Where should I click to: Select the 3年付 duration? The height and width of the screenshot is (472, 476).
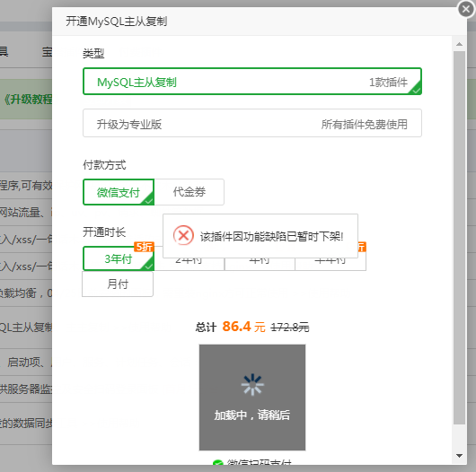click(x=119, y=258)
